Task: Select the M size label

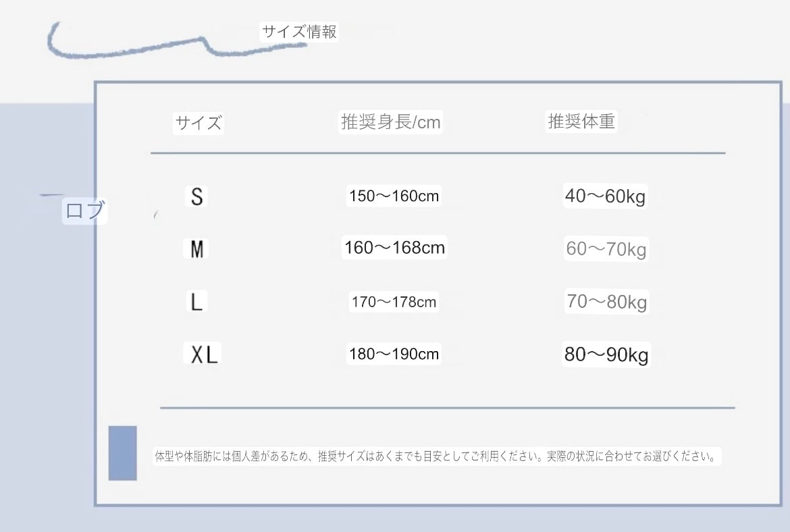Action: [x=196, y=250]
